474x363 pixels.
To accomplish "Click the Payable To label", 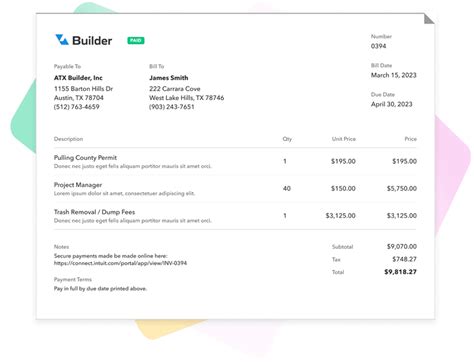I will click(x=67, y=66).
